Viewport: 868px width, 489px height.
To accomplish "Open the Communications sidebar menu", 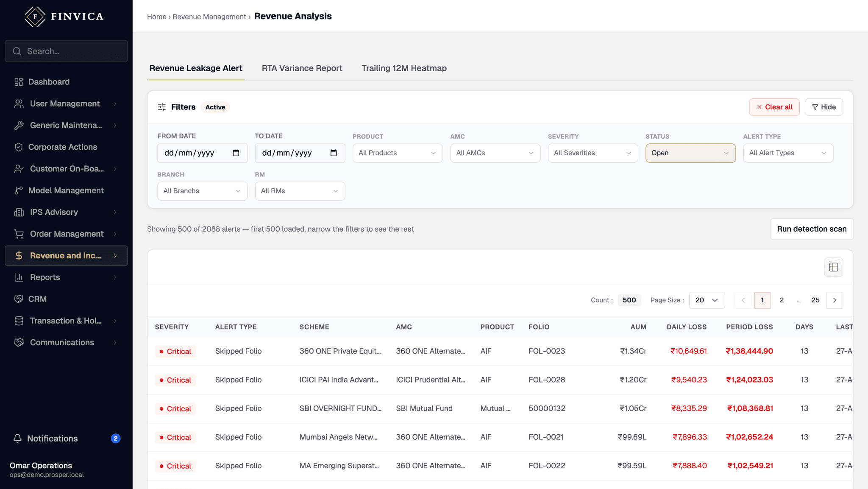I will (x=66, y=342).
